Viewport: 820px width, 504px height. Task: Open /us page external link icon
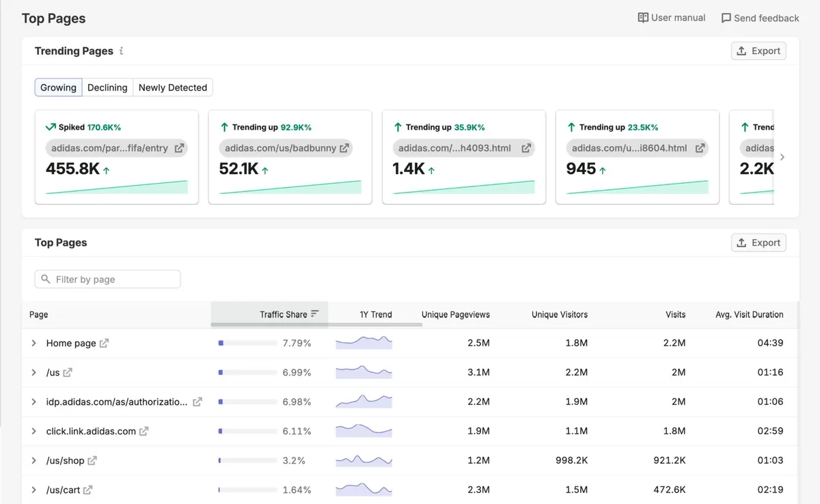pos(68,373)
